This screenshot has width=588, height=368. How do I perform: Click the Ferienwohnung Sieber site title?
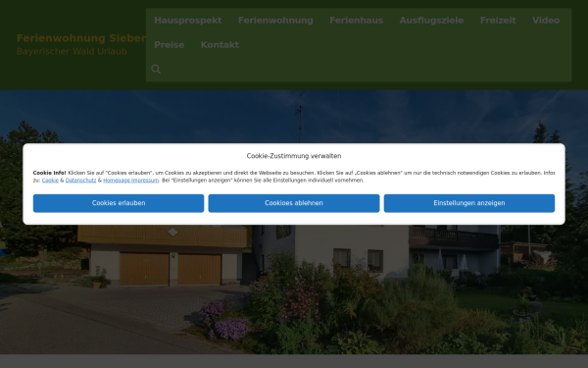(81, 38)
